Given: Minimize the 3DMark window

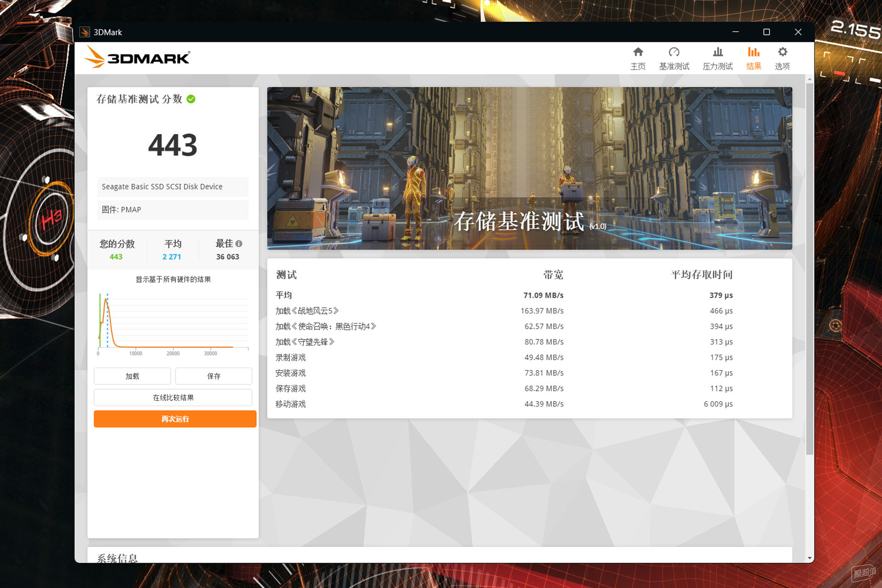Looking at the screenshot, I should (735, 32).
